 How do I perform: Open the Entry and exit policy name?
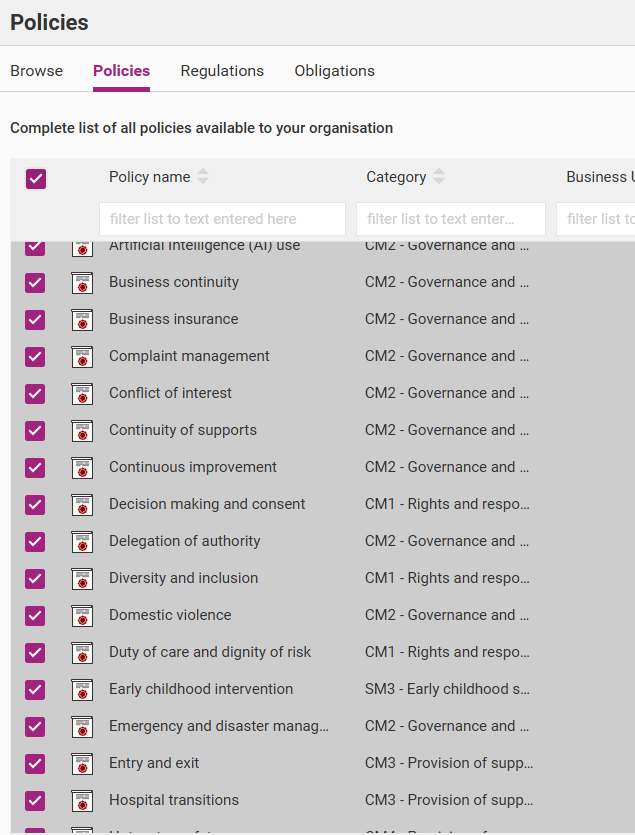154,763
